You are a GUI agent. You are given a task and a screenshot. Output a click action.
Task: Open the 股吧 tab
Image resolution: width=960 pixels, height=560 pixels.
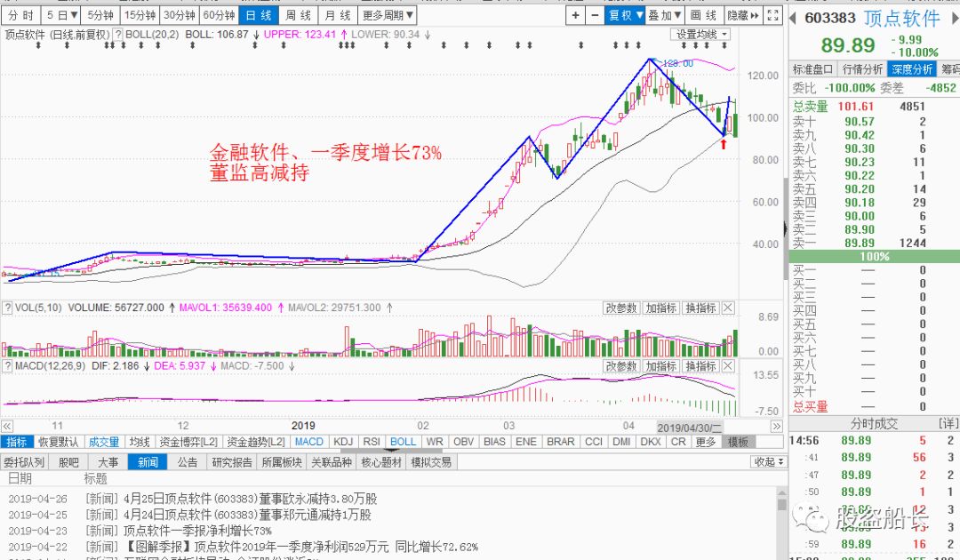[x=68, y=462]
